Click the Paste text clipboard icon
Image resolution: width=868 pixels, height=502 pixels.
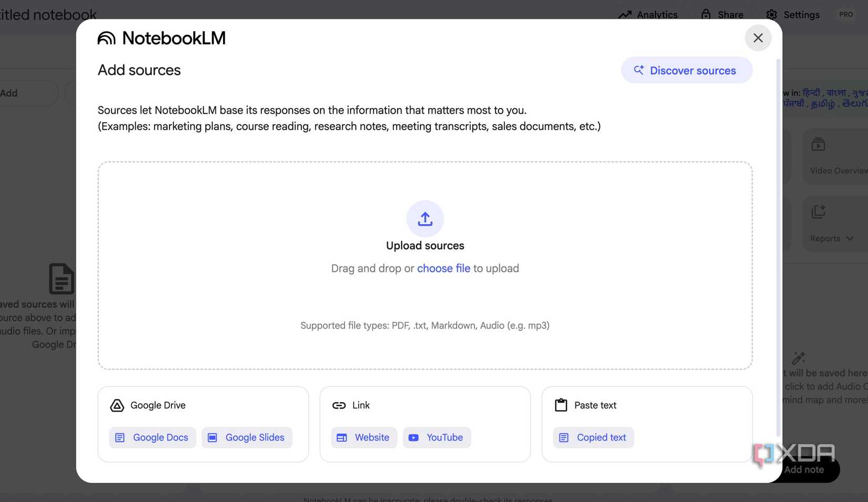pyautogui.click(x=561, y=405)
